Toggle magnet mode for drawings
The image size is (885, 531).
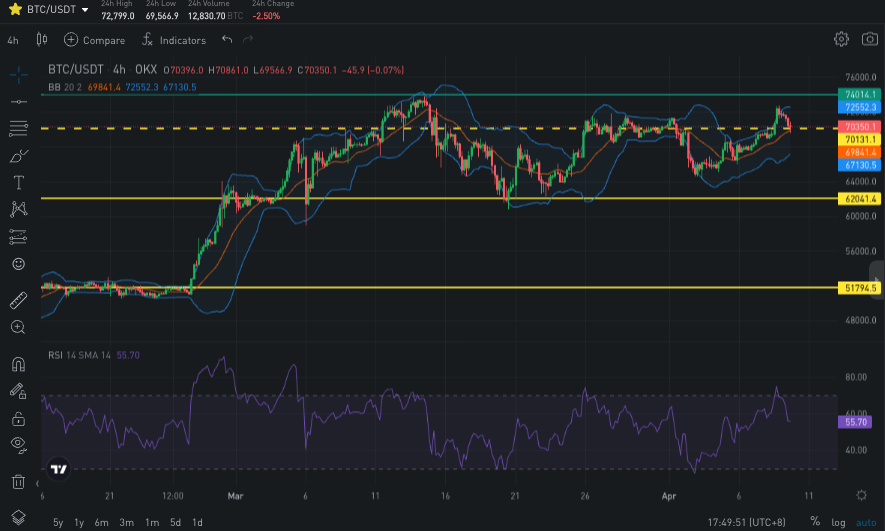pyautogui.click(x=18, y=364)
